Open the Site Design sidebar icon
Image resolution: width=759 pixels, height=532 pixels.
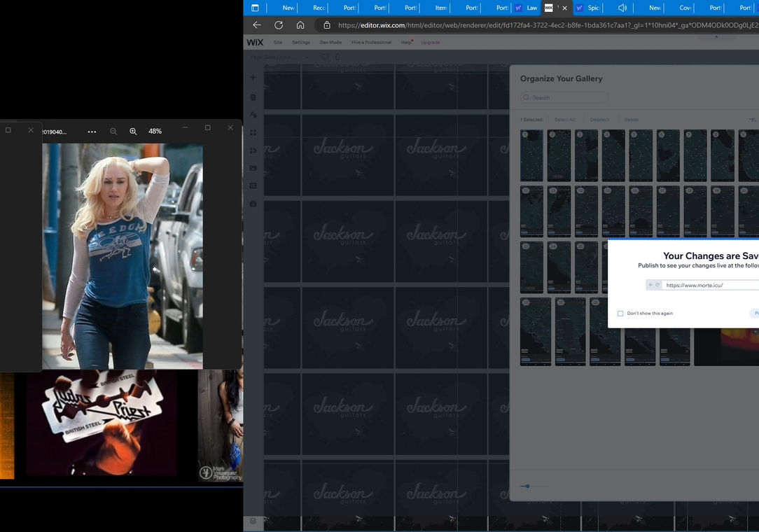click(x=253, y=115)
